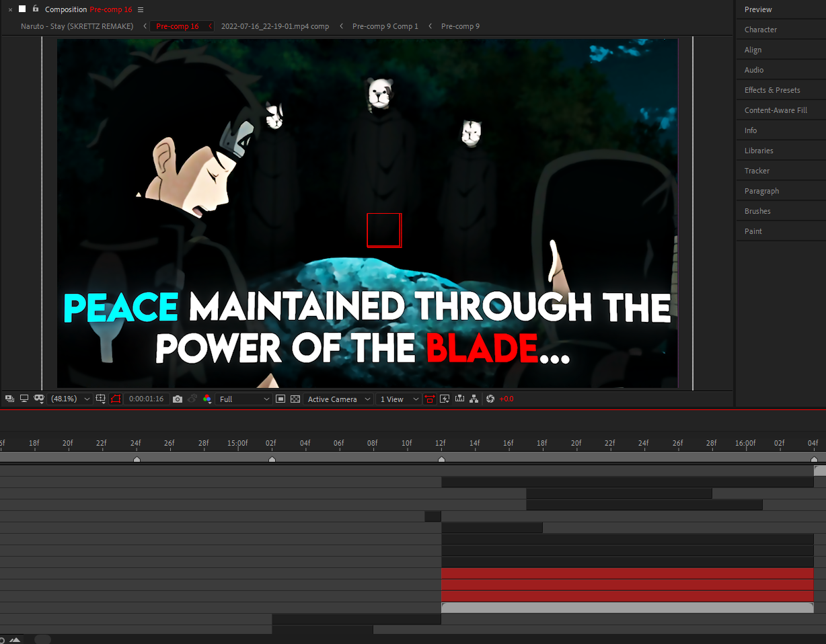The image size is (826, 644).
Task: Toggle mask and shape path visibility
Action: [x=116, y=399]
